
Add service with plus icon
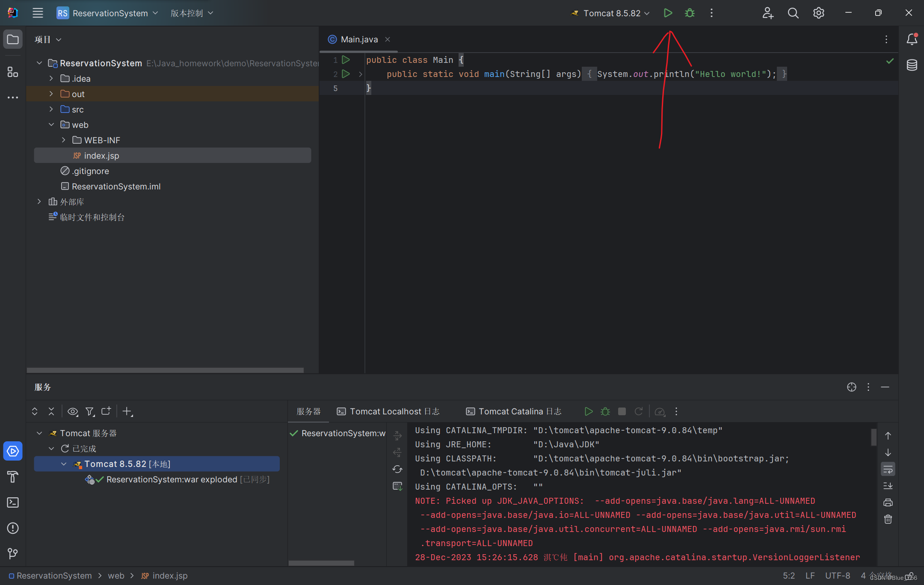(x=127, y=411)
